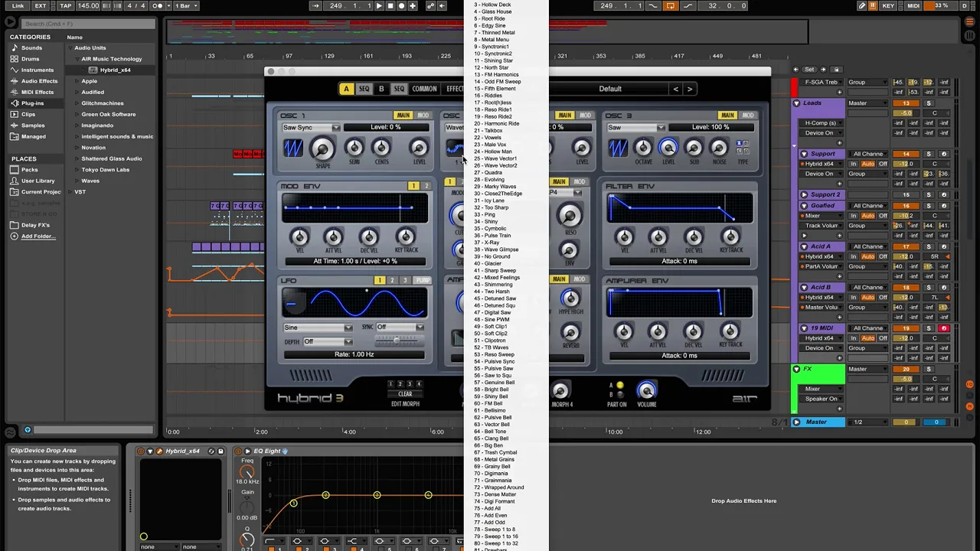Click the CLEAR edit morph button
Viewport: 980px width, 551px height.
click(405, 394)
